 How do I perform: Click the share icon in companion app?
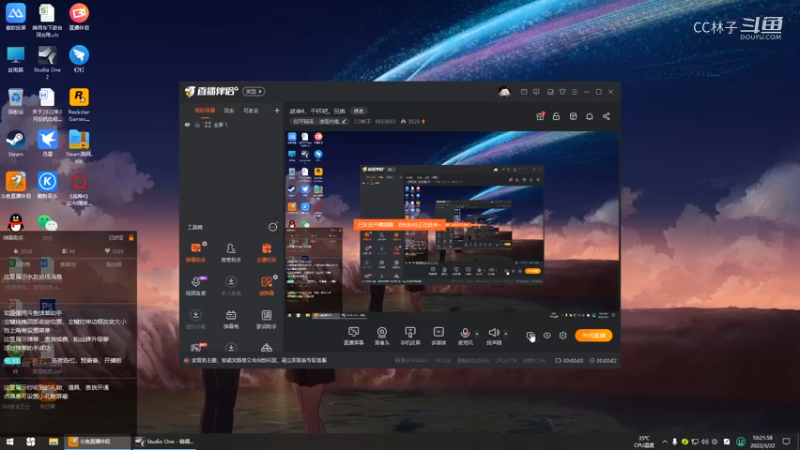(x=606, y=116)
